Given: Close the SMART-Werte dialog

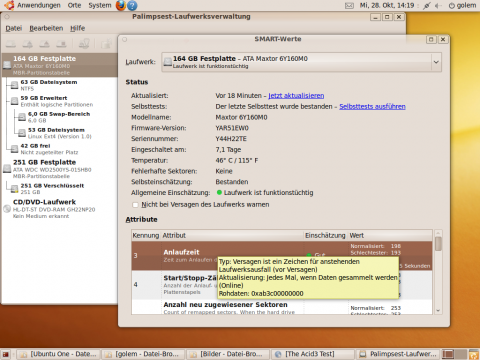Looking at the screenshot, I should pyautogui.click(x=443, y=40).
